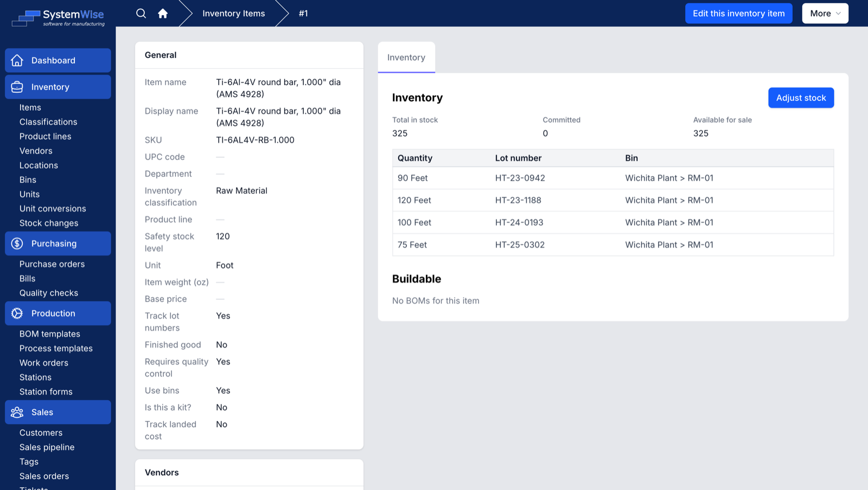Click lot number HT-25-0302
This screenshot has width=868, height=490.
[520, 245]
